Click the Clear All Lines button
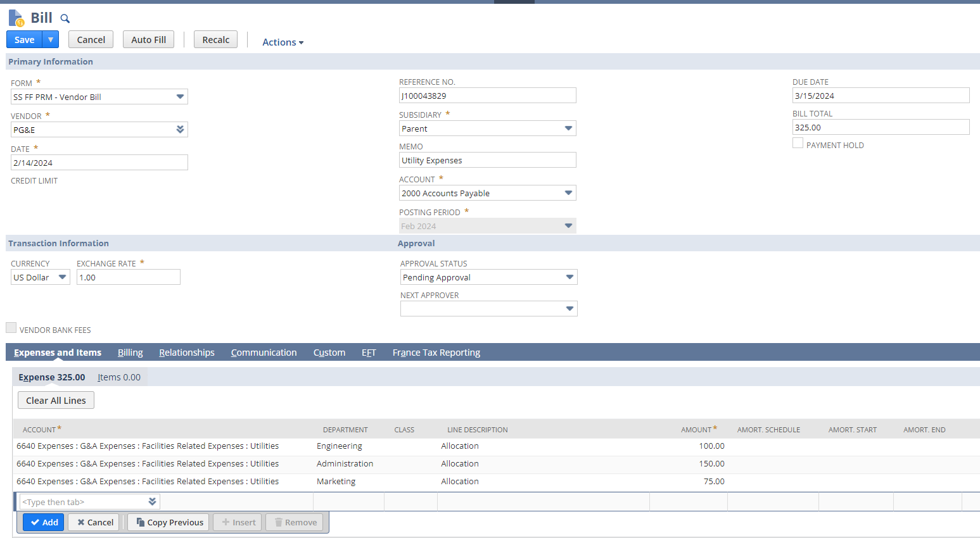The height and width of the screenshot is (538, 980). pyautogui.click(x=55, y=400)
